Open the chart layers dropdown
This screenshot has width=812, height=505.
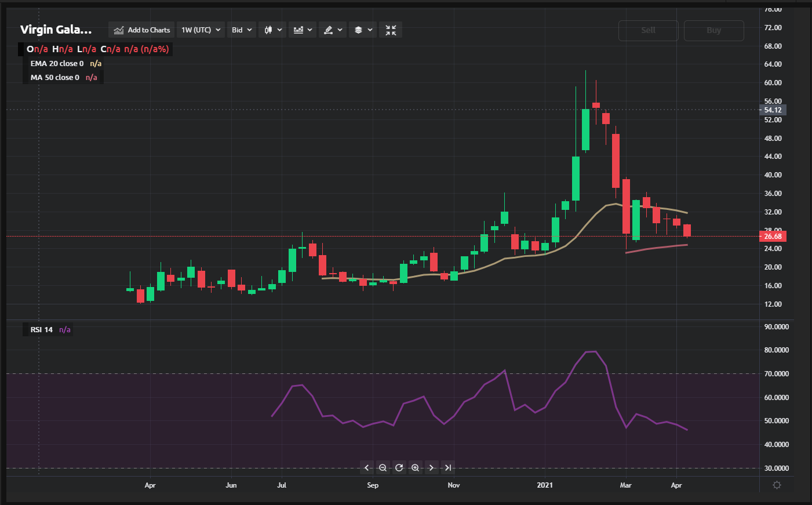[x=363, y=30]
